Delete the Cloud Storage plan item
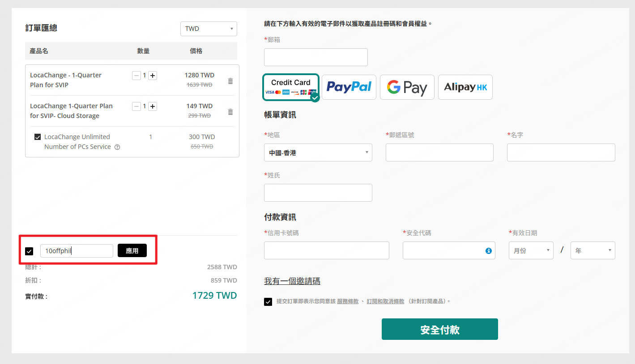The width and height of the screenshot is (635, 364). 230,112
